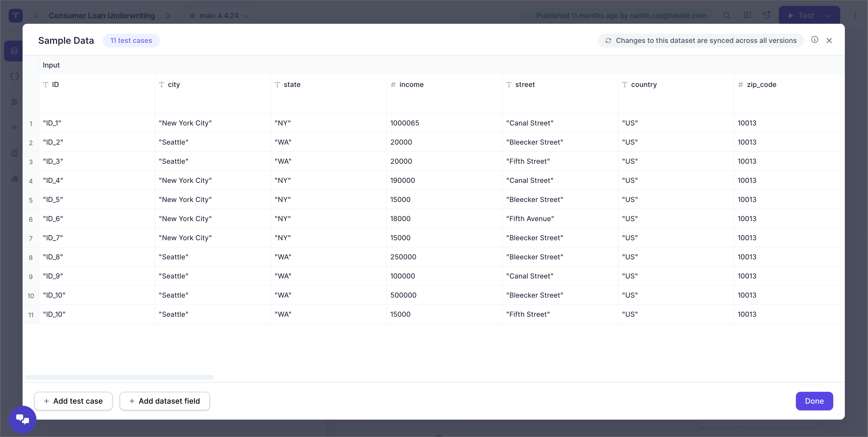Select the "ID_2" cell
The width and height of the screenshot is (868, 437).
click(97, 142)
